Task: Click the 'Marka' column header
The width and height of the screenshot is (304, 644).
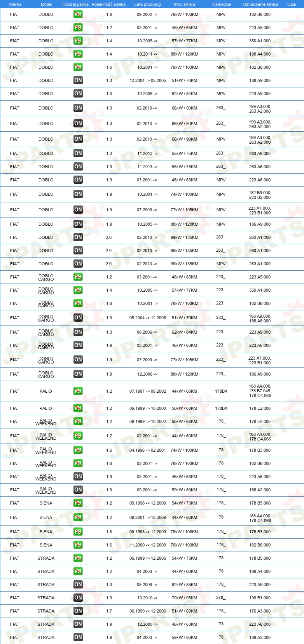Action: pyautogui.click(x=15, y=4)
